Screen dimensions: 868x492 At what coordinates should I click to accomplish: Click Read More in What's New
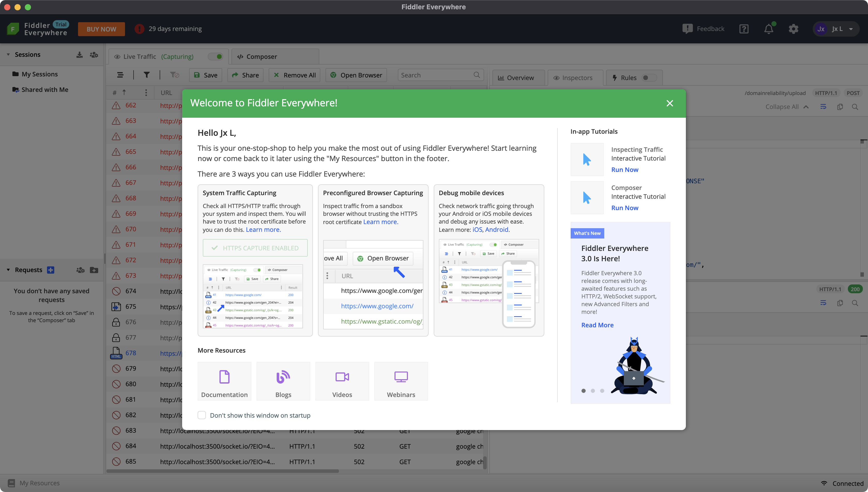597,325
